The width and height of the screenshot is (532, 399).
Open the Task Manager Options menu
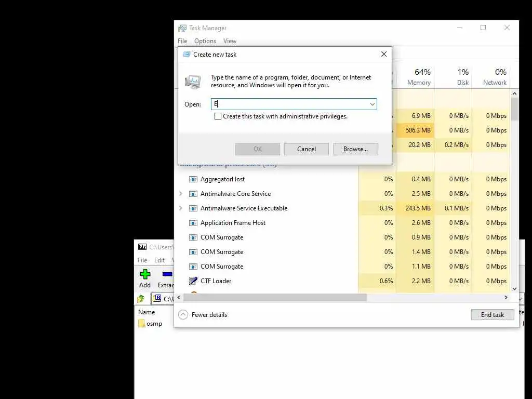(x=205, y=41)
